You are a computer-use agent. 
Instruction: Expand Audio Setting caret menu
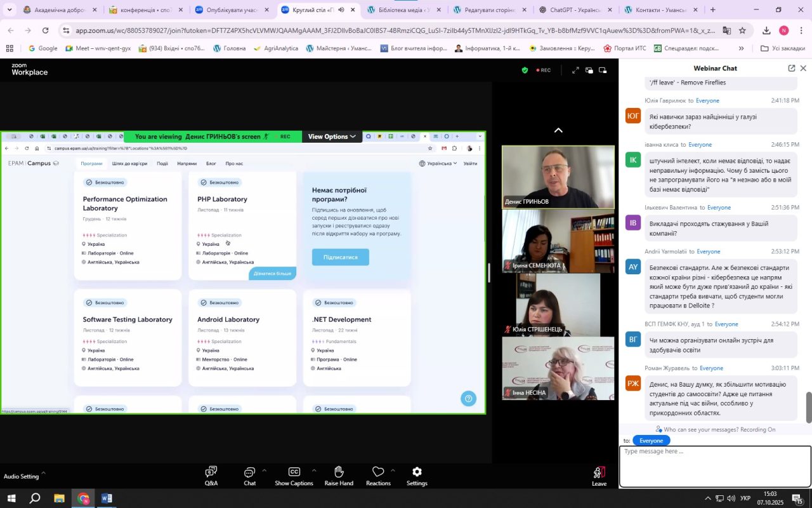tap(44, 472)
